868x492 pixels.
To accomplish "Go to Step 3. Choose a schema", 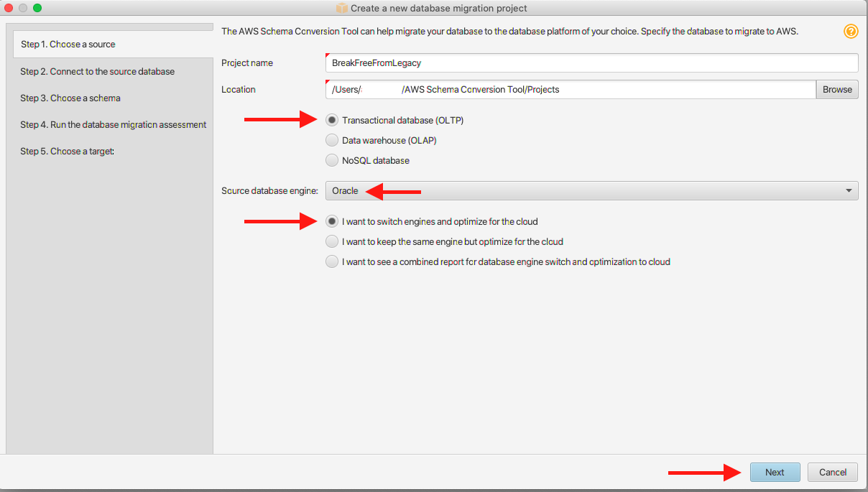I will tap(70, 98).
